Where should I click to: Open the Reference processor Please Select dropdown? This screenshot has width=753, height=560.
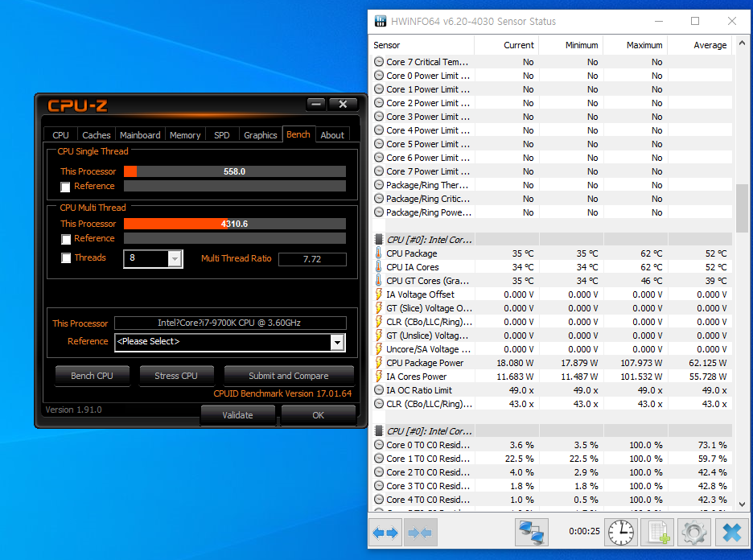(337, 342)
